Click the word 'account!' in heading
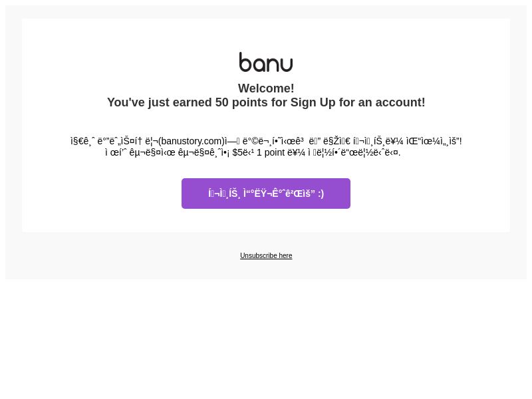Viewport: 532px width, 399px height. (400, 102)
